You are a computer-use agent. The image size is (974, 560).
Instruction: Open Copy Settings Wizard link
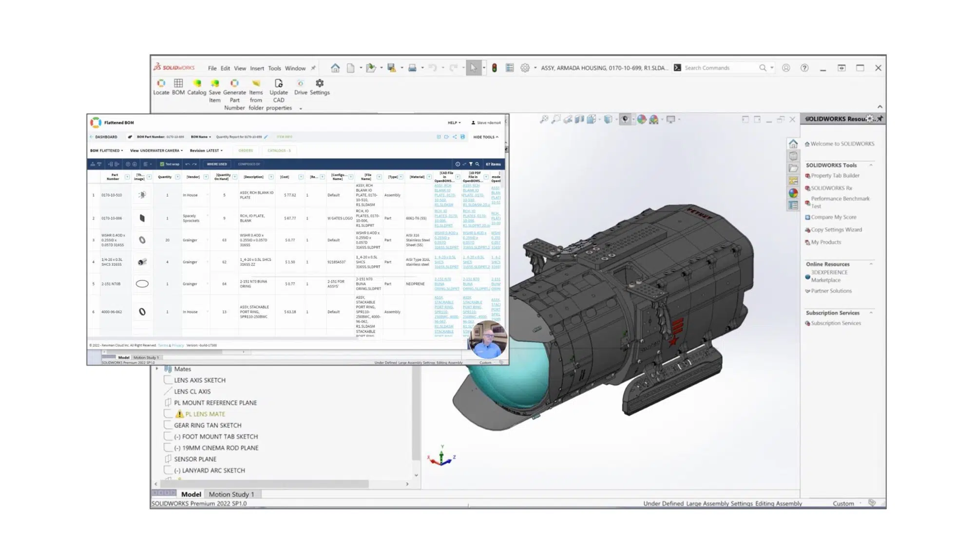(x=836, y=230)
